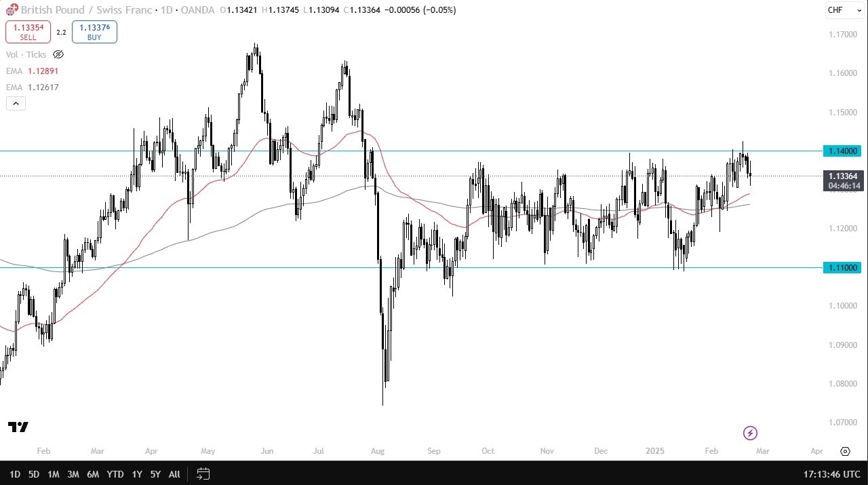The height and width of the screenshot is (485, 868).
Task: Show the hidden Vol Ticks indicator
Action: click(x=58, y=54)
